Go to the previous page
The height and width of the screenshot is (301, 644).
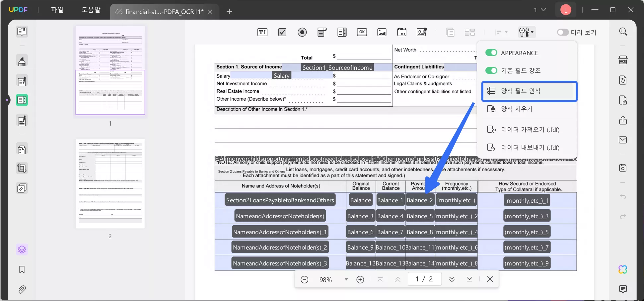click(x=398, y=280)
